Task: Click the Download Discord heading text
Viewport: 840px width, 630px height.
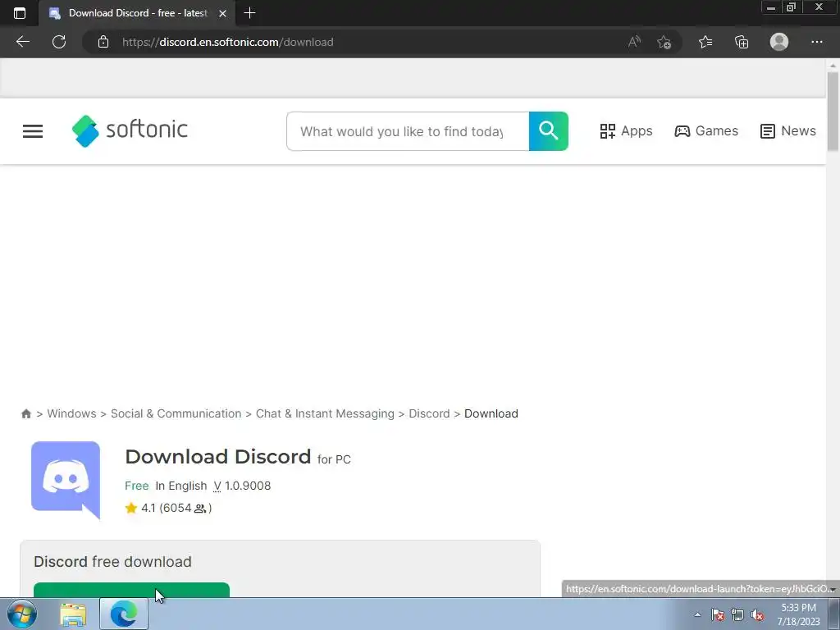Action: coord(217,456)
